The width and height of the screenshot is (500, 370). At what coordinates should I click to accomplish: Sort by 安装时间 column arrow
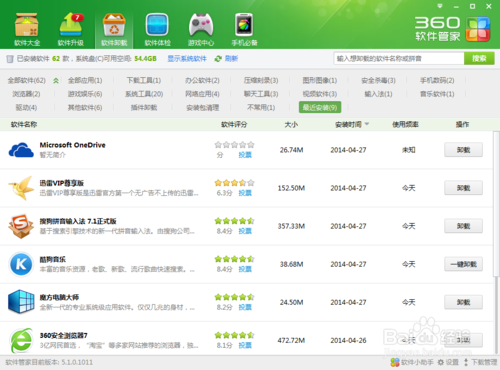pos(367,124)
